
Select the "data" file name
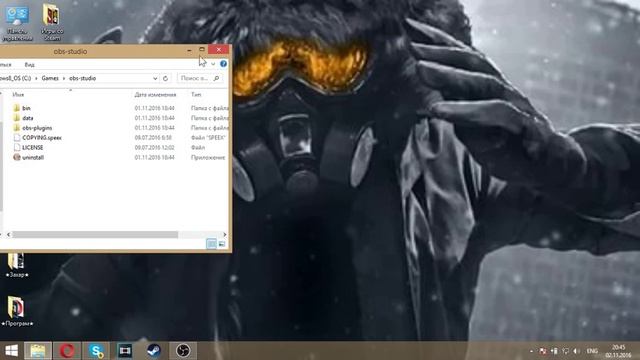tap(28, 118)
